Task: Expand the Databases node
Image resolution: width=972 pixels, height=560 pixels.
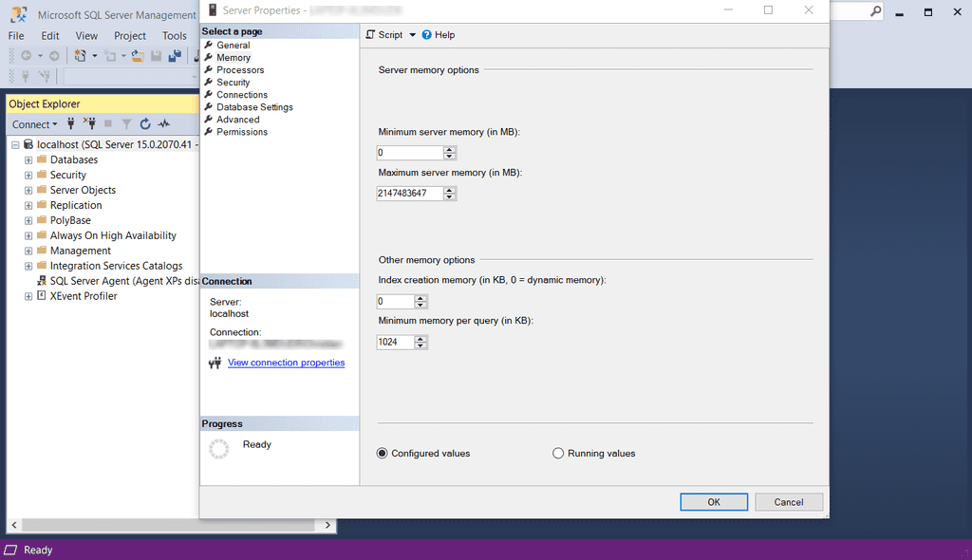Action: [x=28, y=159]
